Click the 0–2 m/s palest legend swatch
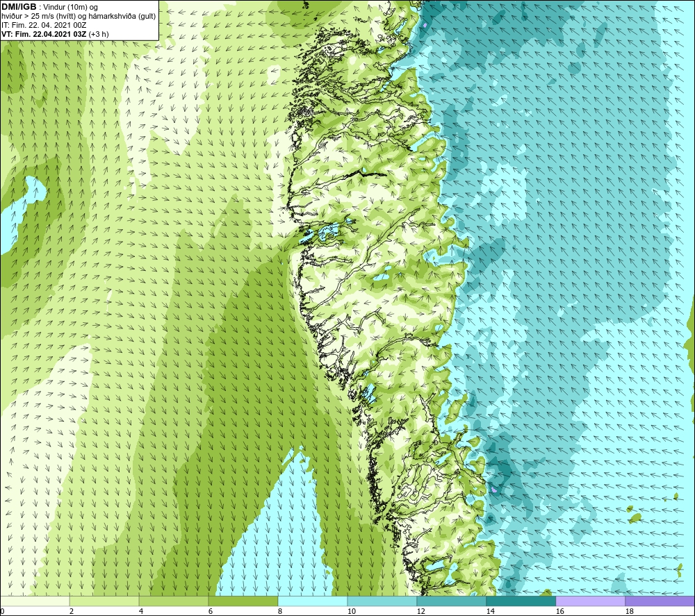Screen dimensions: 695x616 (35, 601)
